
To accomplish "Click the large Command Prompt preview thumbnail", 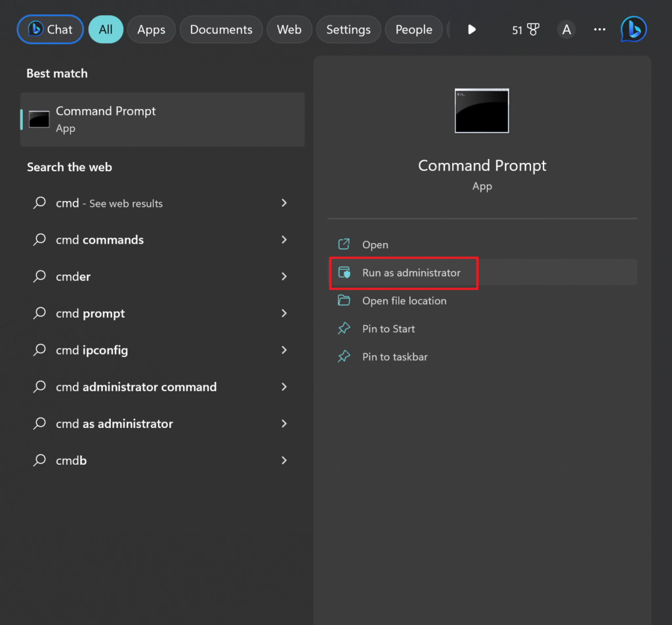I will coord(482,111).
